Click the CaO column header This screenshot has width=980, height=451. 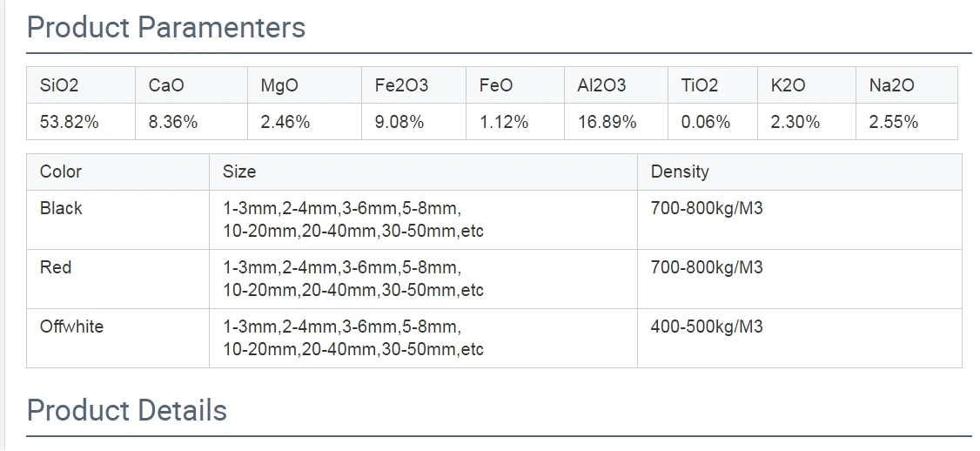(191, 85)
